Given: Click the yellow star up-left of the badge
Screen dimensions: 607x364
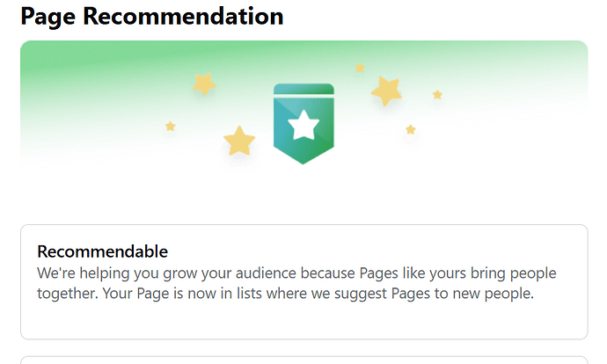Looking at the screenshot, I should point(204,84).
